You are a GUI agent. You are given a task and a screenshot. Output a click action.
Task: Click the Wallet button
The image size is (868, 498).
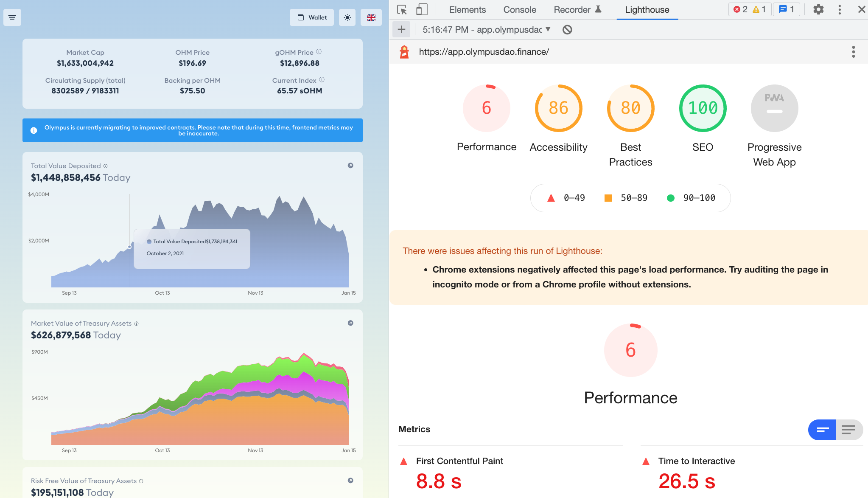coord(311,17)
